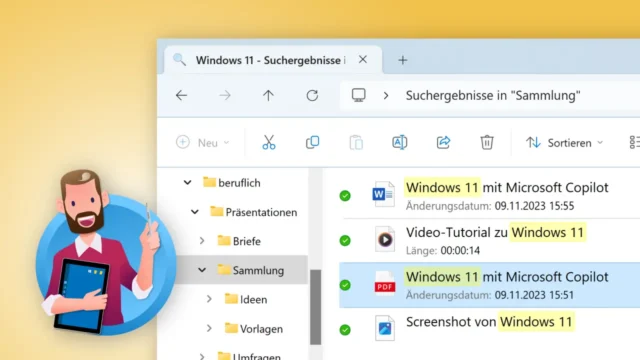640x360 pixels.
Task: Expand the Briefe folder
Action: (x=202, y=241)
